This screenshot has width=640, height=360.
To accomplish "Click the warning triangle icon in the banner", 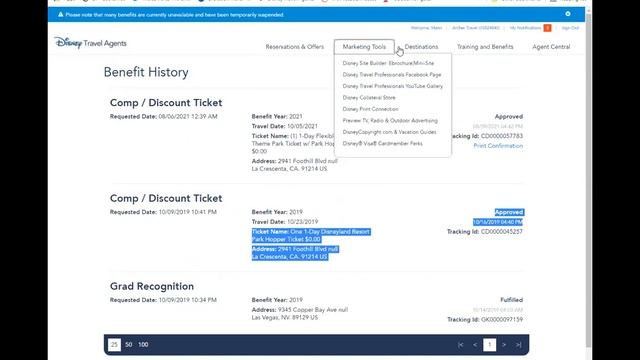I will (x=60, y=14).
